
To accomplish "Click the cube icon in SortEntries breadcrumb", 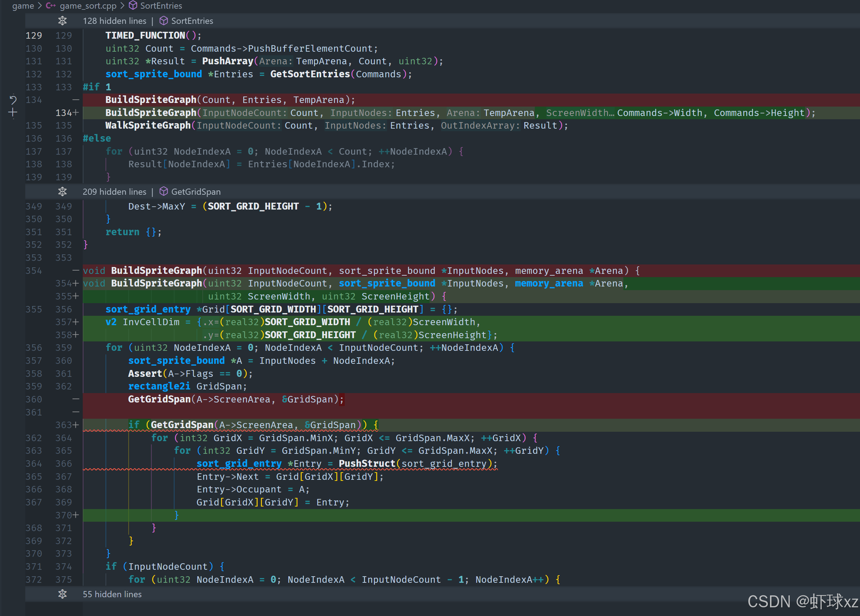I will pos(133,6).
